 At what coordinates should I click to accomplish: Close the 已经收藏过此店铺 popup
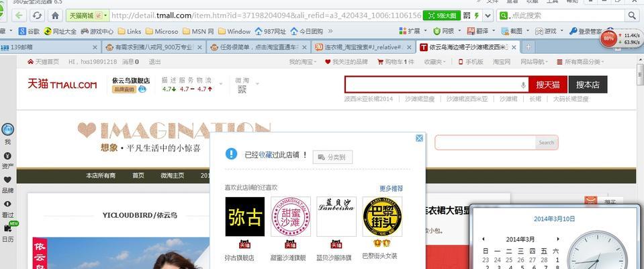pyautogui.click(x=419, y=139)
